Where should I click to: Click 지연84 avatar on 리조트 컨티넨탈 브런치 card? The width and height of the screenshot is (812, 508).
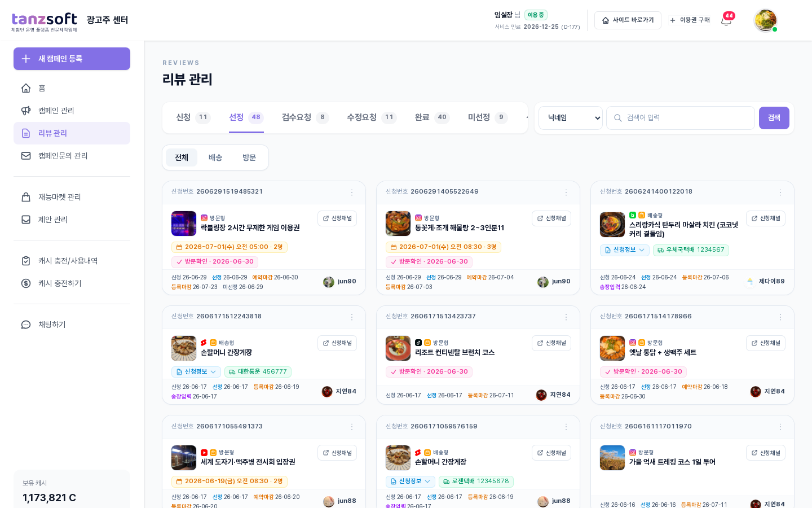[x=541, y=395]
